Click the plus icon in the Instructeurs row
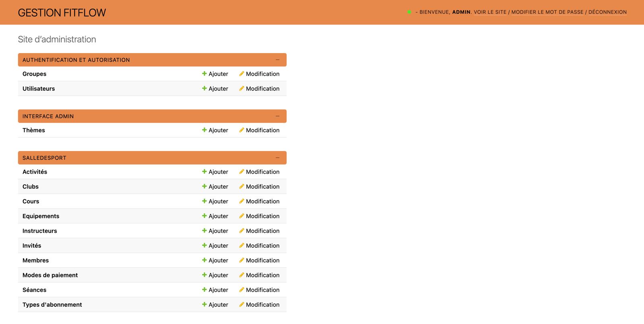 coord(204,231)
